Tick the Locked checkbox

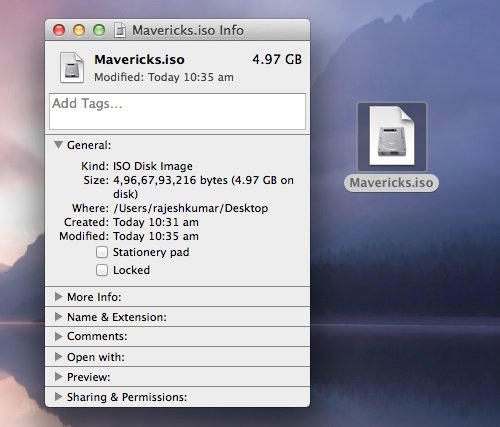pyautogui.click(x=102, y=270)
